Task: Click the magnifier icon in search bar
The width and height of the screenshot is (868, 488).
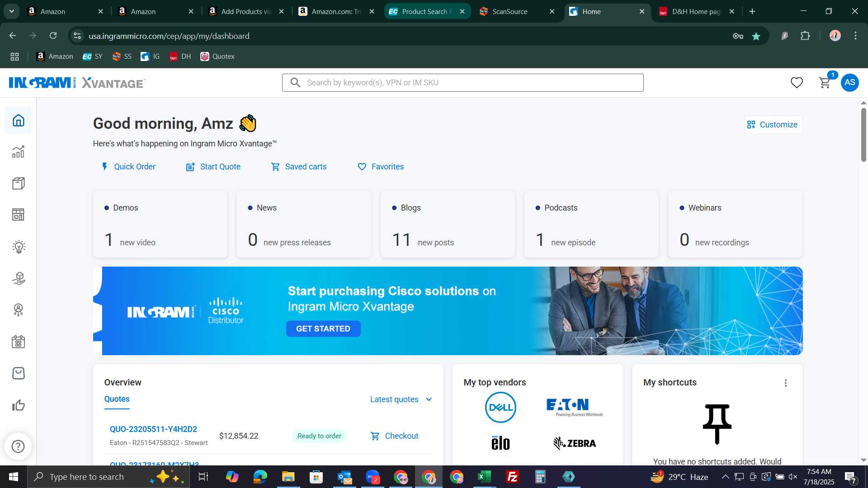Action: click(295, 83)
